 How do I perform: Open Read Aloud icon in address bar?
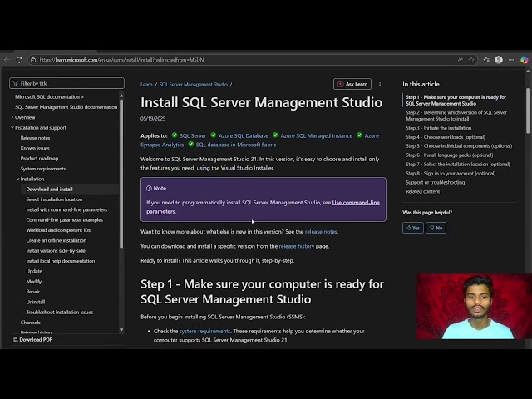tap(460, 60)
